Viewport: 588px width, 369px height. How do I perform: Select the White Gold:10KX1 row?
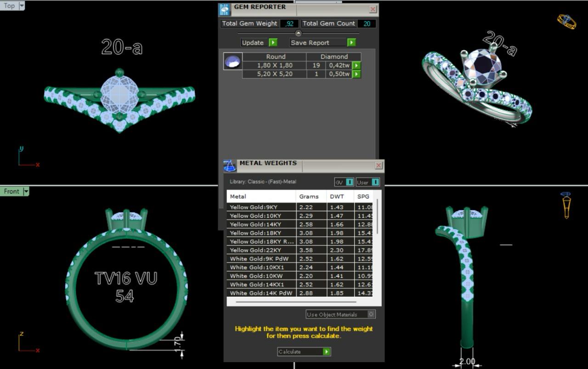(300, 268)
